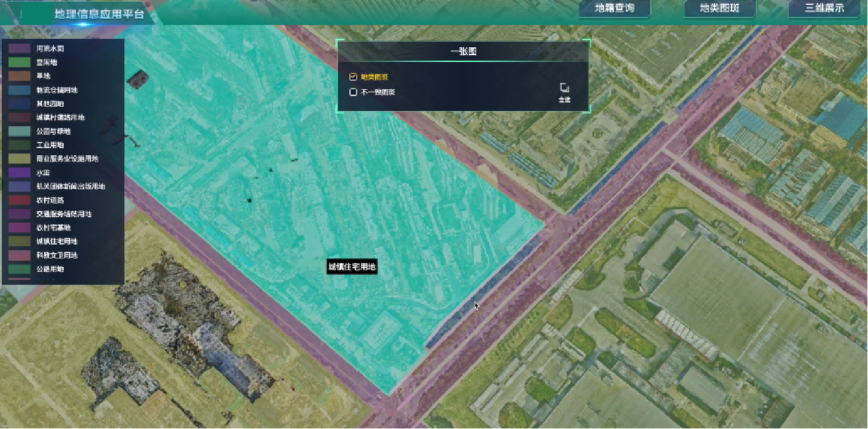Viewport: 868px width, 429px height.
Task: Click the menu dots beside platform title
Action: [x=21, y=13]
